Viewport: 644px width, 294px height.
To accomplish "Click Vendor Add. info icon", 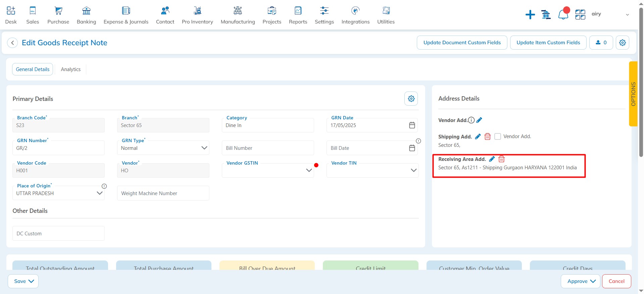I will [471, 120].
